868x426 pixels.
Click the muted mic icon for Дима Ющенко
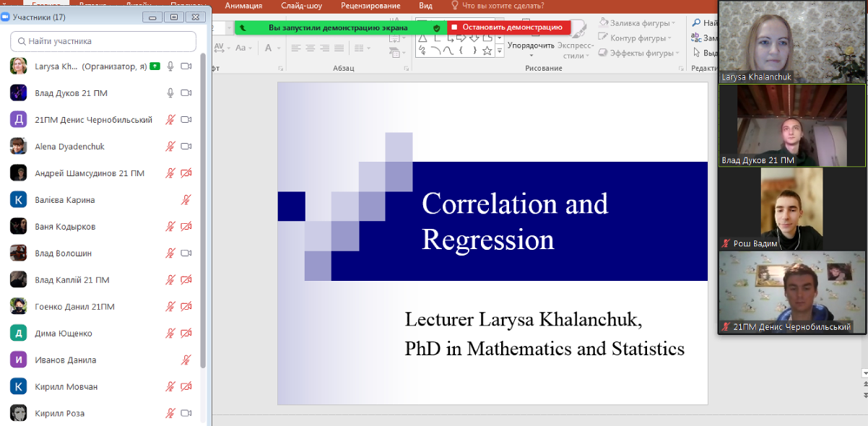click(170, 334)
